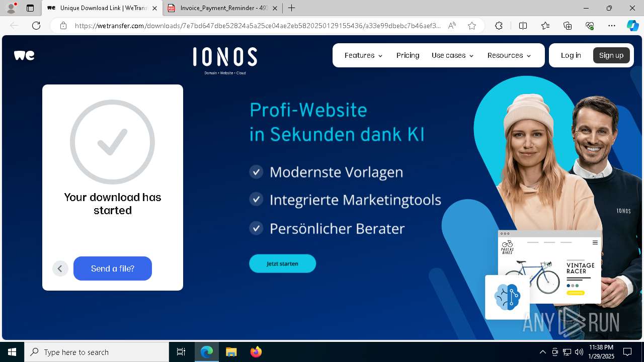Click the Log in link
Screen dimensions: 644x362
[571, 55]
